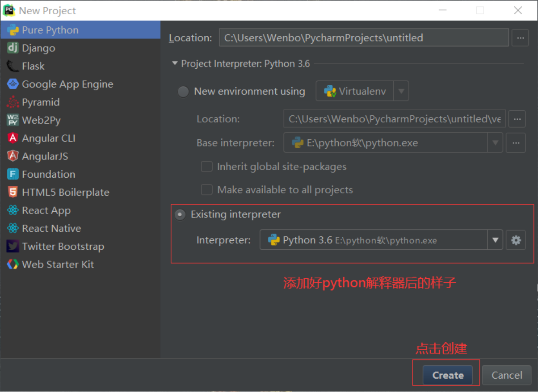
Task: Choose the Foundation list entry
Action: (x=80, y=174)
